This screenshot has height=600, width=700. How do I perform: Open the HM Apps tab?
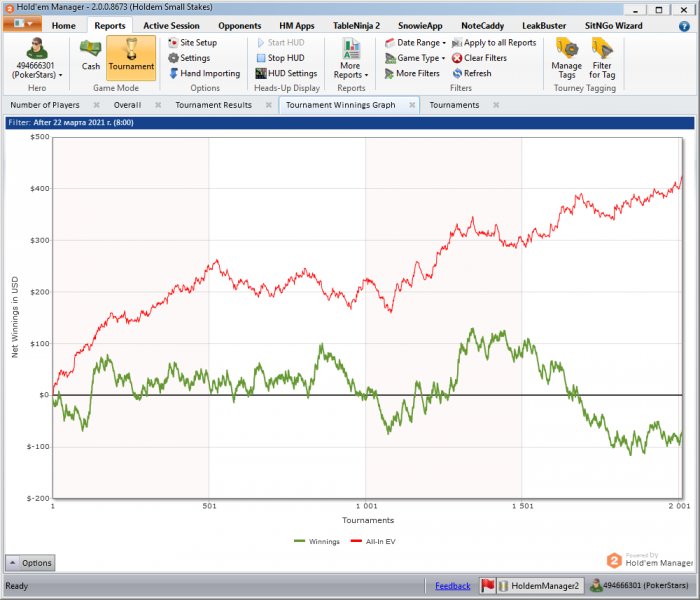pyautogui.click(x=297, y=26)
